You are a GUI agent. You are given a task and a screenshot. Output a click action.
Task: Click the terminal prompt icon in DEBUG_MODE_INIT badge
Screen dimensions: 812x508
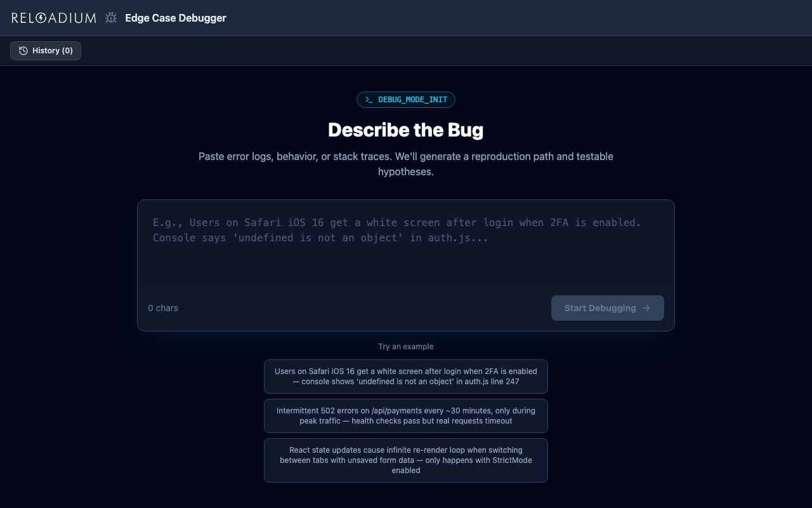click(370, 100)
